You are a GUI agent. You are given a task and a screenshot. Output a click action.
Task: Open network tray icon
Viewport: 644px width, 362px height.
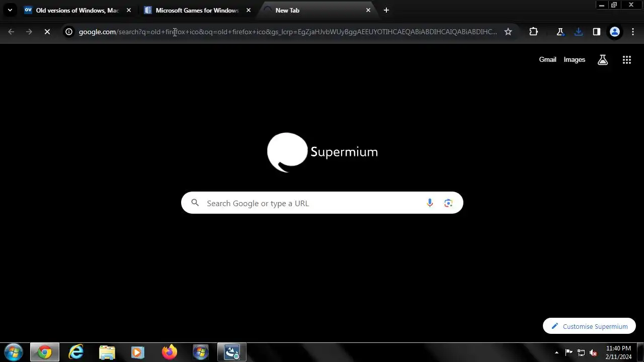(581, 352)
